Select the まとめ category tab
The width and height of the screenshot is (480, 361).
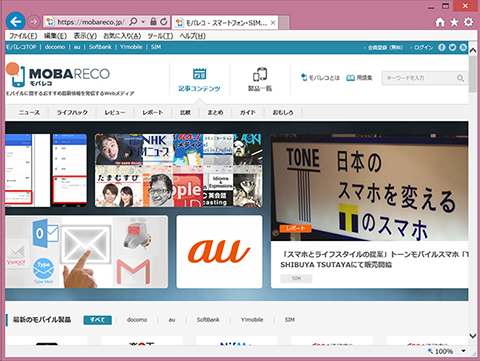[215, 113]
